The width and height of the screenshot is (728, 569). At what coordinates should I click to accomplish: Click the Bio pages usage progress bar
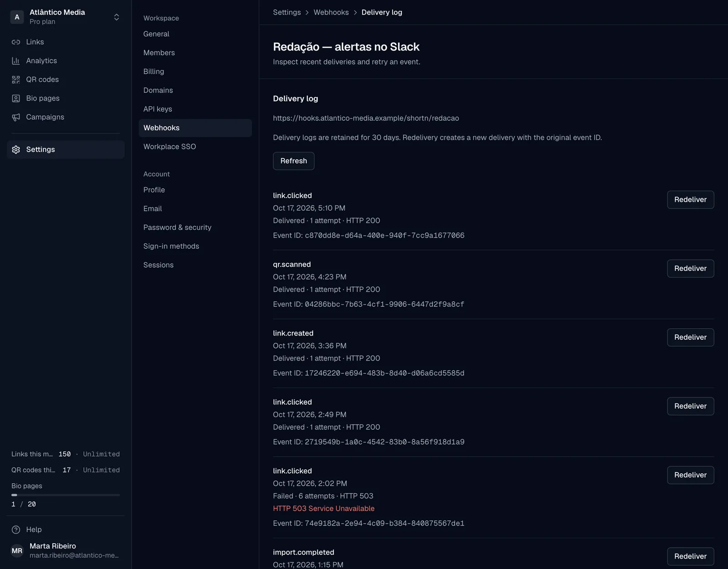click(x=66, y=495)
